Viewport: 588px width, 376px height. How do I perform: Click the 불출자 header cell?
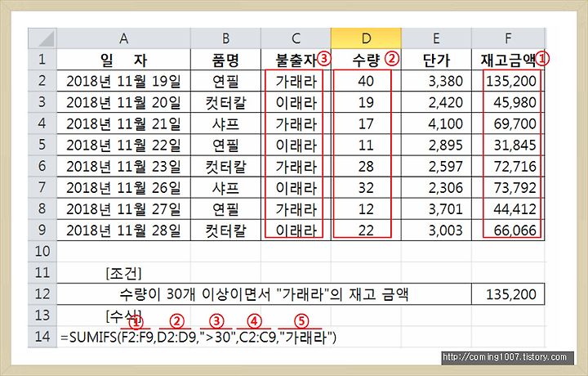pos(296,60)
